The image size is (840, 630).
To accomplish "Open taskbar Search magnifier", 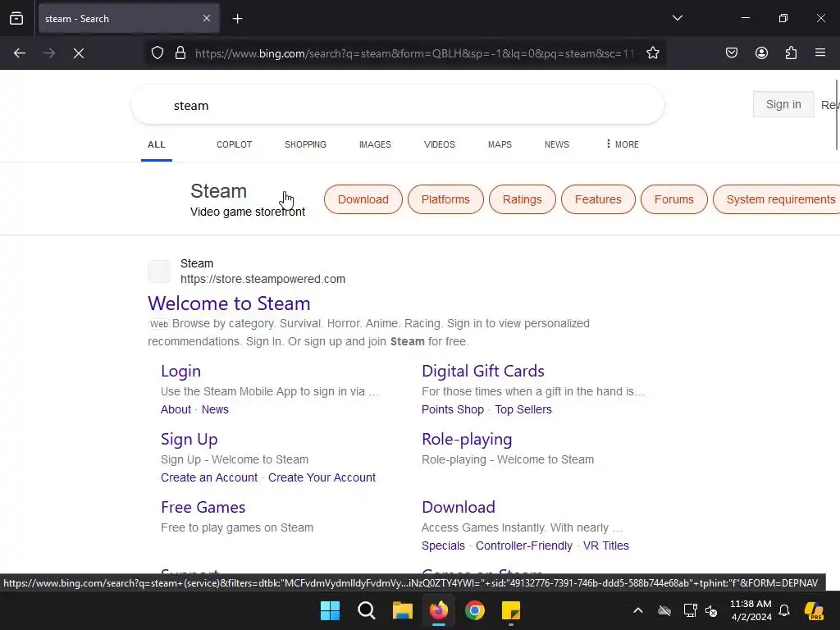I will pyautogui.click(x=367, y=610).
